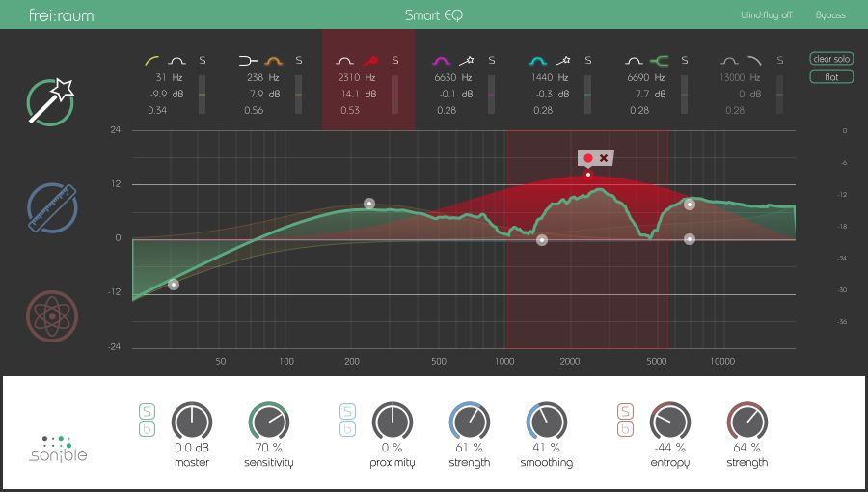Screen dimensions: 868x492
Task: Select orange bell filter icon for 238 Hz band
Action: coord(273,60)
